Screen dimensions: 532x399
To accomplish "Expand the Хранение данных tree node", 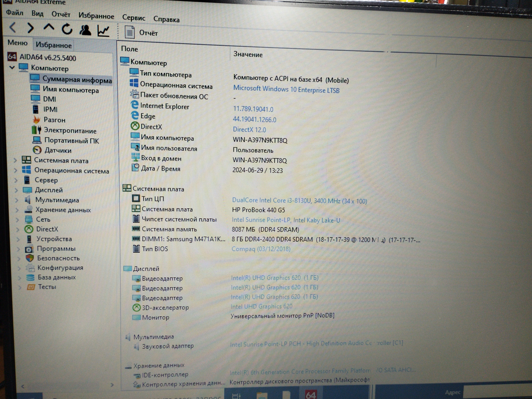I will 17,210.
